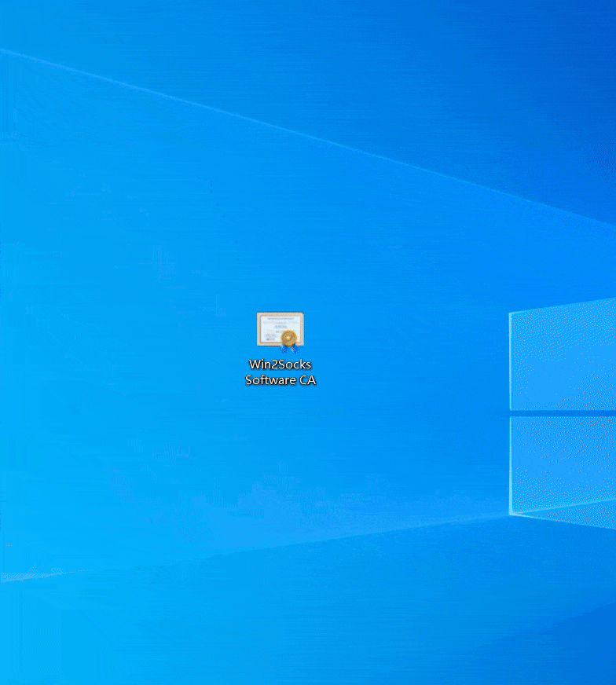Click the word "Software" in the icon label

pos(270,380)
